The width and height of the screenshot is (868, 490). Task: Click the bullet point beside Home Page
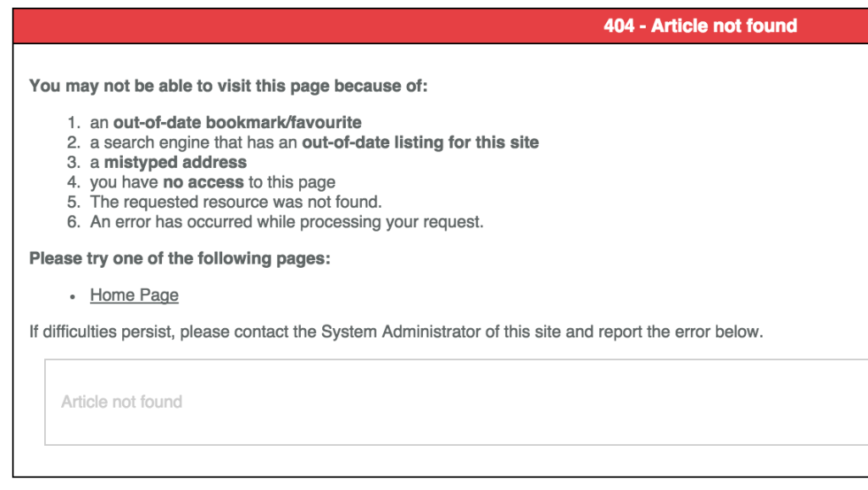click(73, 297)
